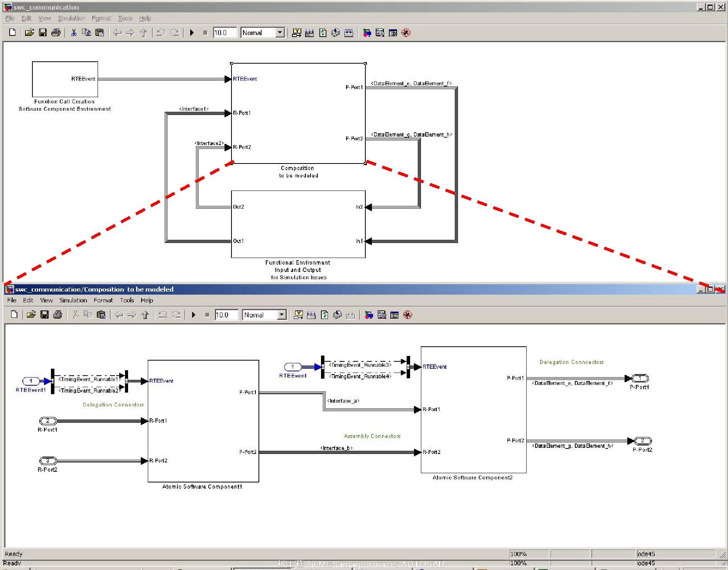Start the simulation with the play icon
This screenshot has width=728, height=570.
tap(192, 32)
